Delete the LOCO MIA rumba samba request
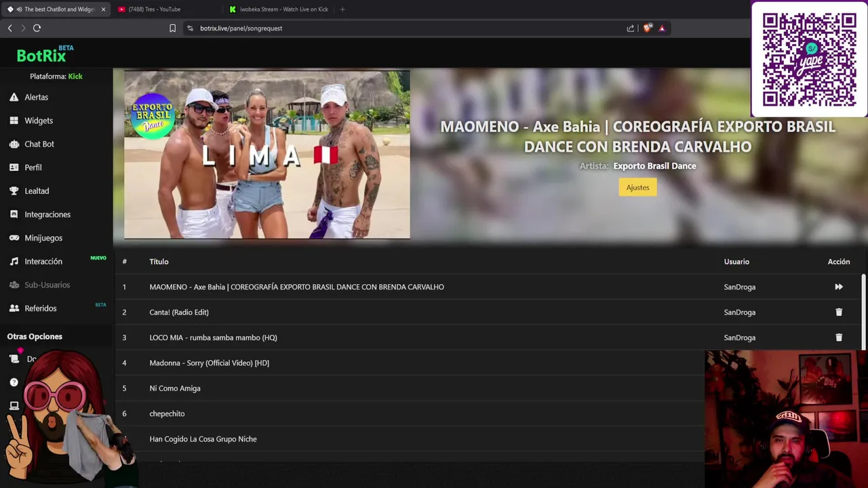868x488 pixels. pyautogui.click(x=839, y=338)
